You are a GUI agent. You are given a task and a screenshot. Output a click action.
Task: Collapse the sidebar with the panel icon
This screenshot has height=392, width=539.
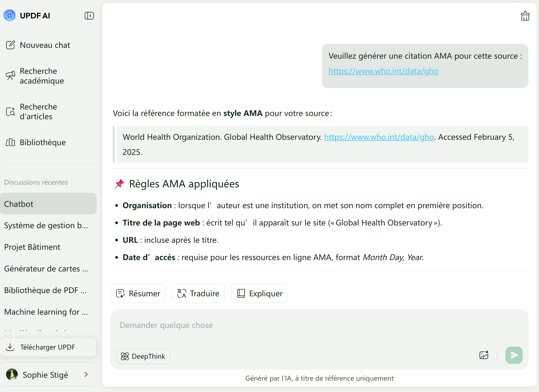(89, 16)
